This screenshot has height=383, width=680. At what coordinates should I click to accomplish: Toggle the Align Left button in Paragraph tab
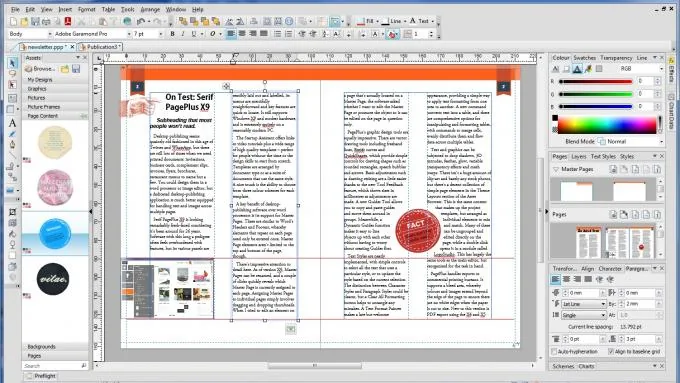click(x=556, y=280)
